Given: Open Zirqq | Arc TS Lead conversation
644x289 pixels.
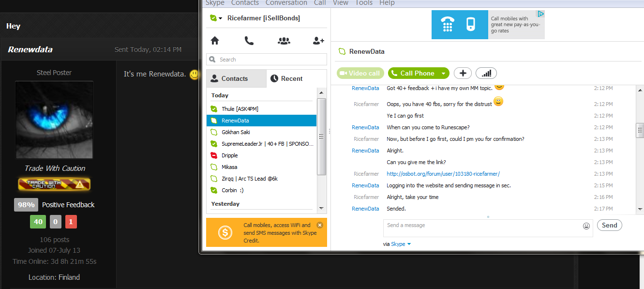Looking at the screenshot, I should [262, 179].
